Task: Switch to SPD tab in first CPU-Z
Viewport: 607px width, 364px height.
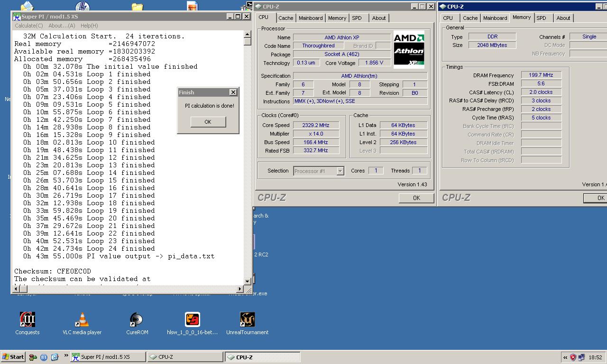Action: (357, 18)
